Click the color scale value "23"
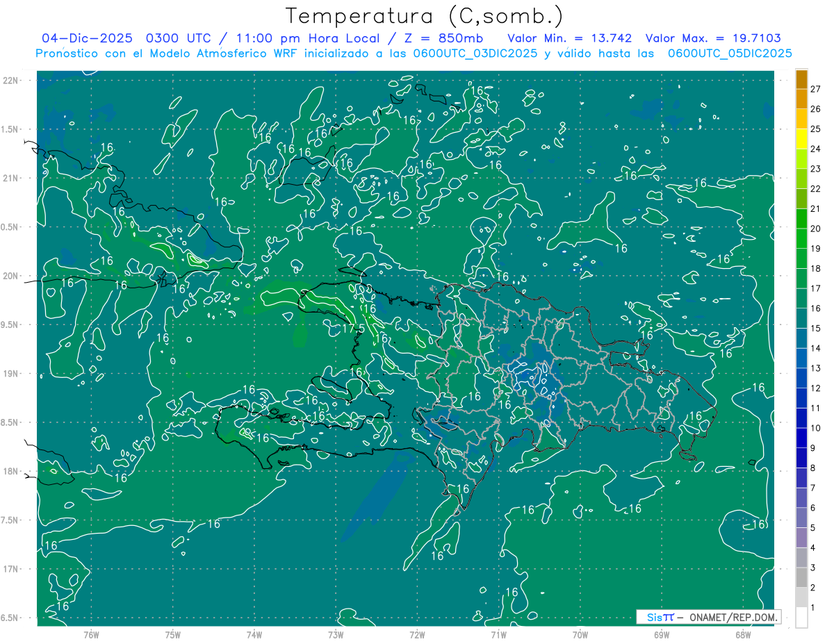Image resolution: width=834 pixels, height=644 pixels. click(x=816, y=169)
